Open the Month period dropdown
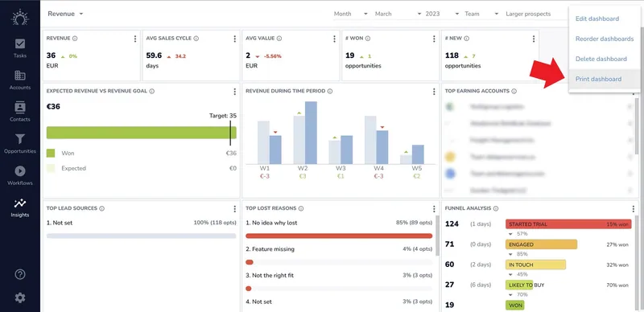The height and width of the screenshot is (312, 644). tap(350, 14)
